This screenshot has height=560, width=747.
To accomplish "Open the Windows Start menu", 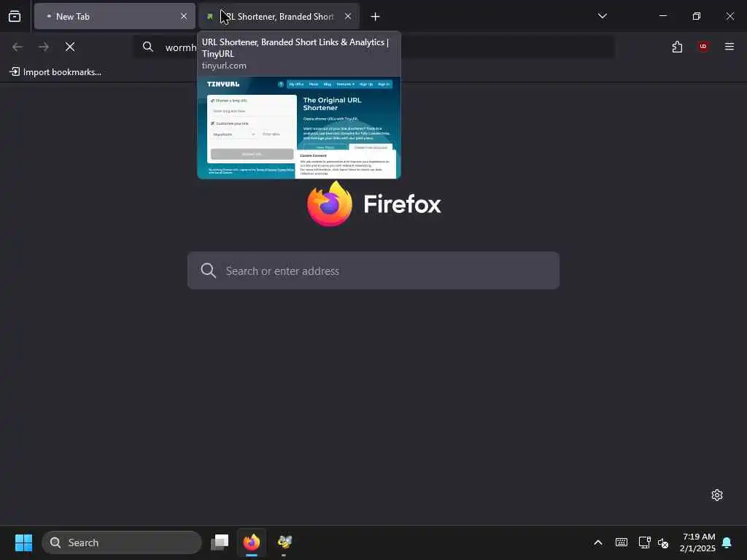I will click(24, 542).
